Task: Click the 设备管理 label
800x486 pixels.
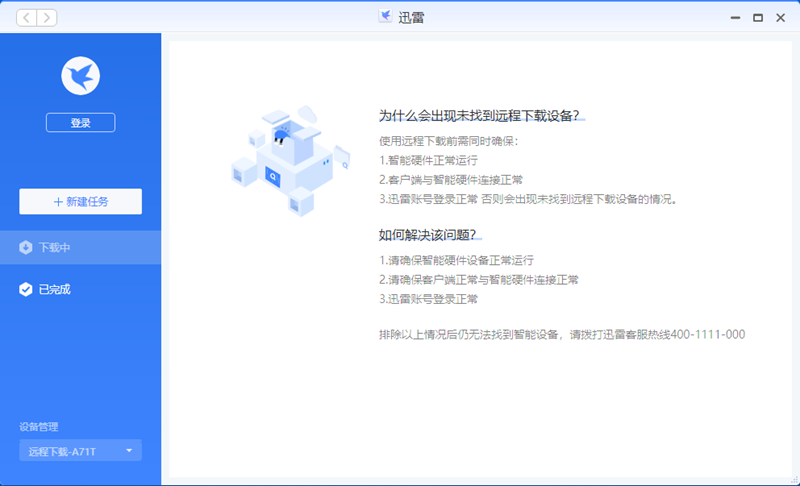Action: click(39, 427)
